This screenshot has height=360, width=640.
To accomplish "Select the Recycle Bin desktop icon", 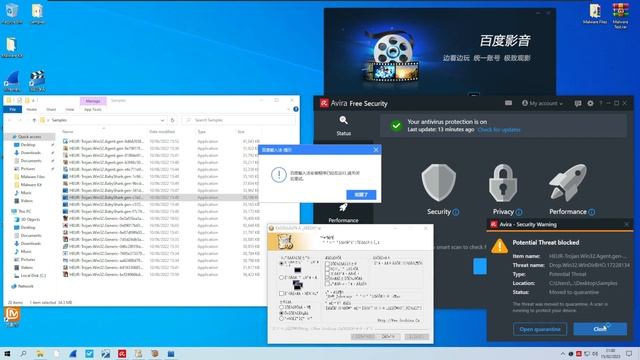I will (11, 13).
